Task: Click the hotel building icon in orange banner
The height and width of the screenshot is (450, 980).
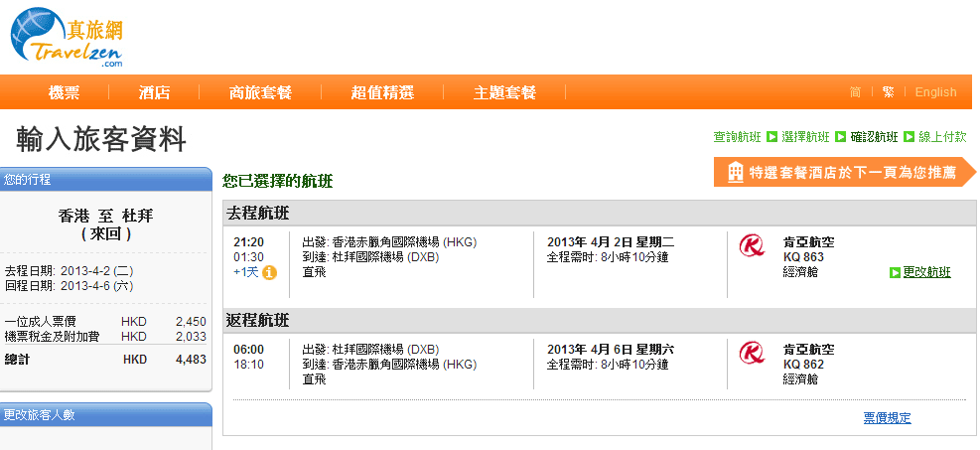Action: point(736,172)
